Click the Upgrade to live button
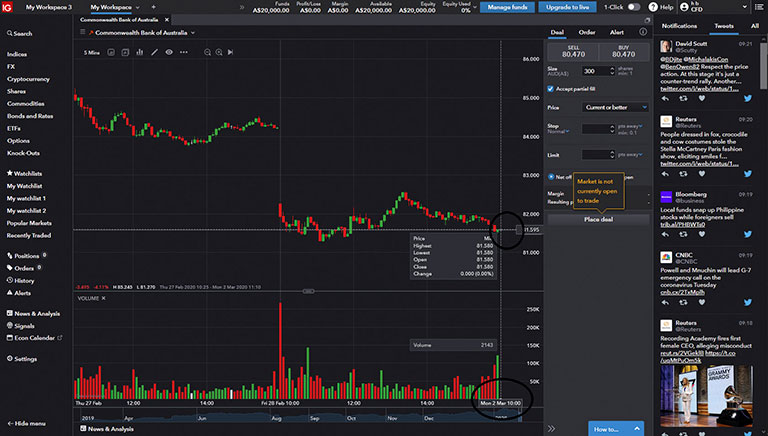This screenshot has height=436, width=768. tap(568, 7)
